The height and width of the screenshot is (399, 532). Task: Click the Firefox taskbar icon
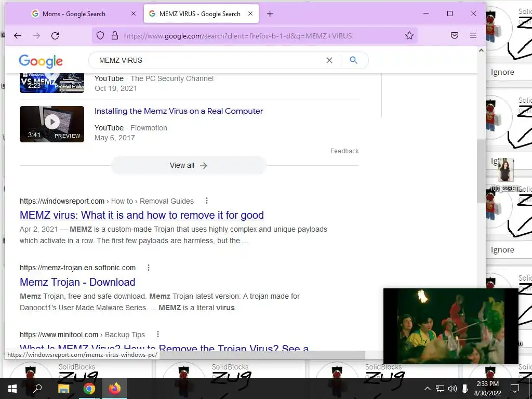click(115, 389)
